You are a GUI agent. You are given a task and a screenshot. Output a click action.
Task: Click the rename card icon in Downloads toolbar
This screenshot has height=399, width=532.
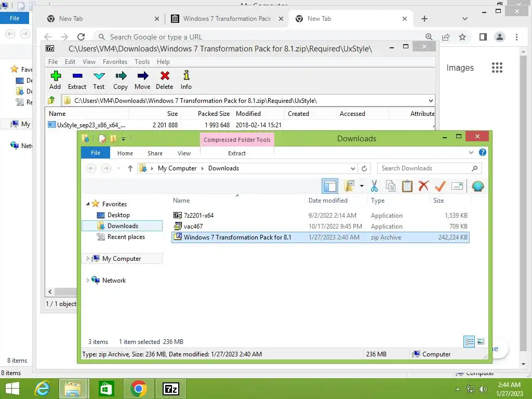coord(457,186)
